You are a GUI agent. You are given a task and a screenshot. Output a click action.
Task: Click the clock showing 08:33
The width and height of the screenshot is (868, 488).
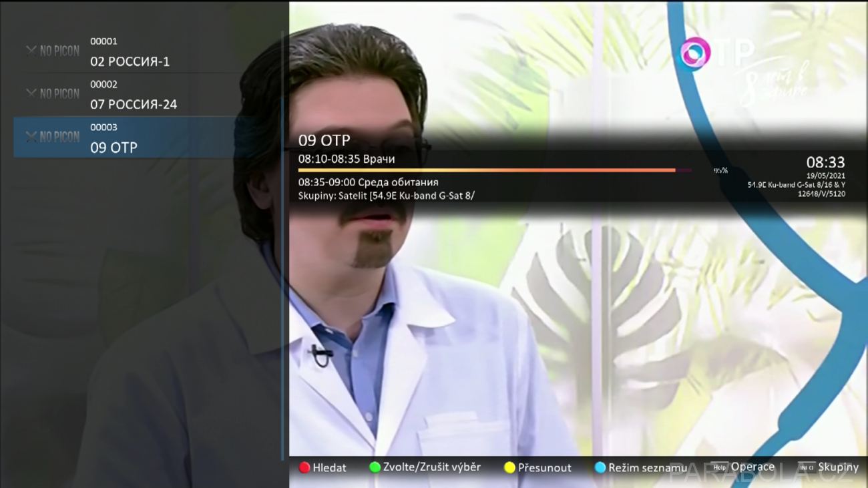[x=825, y=162]
